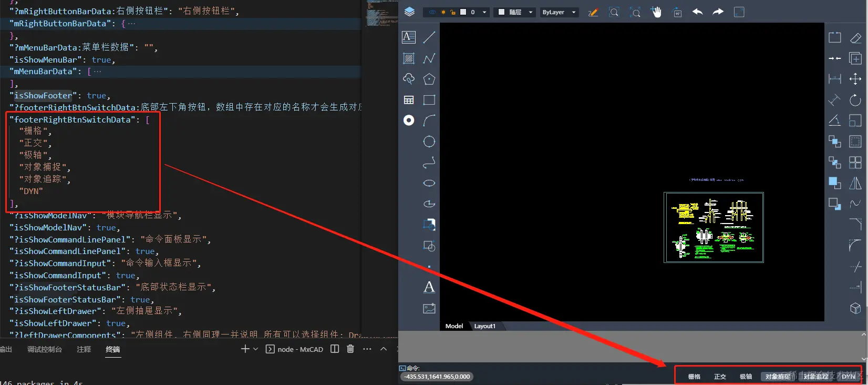Image resolution: width=868 pixels, height=385 pixels.
Task: Open the layer 0 dropdown
Action: point(484,12)
